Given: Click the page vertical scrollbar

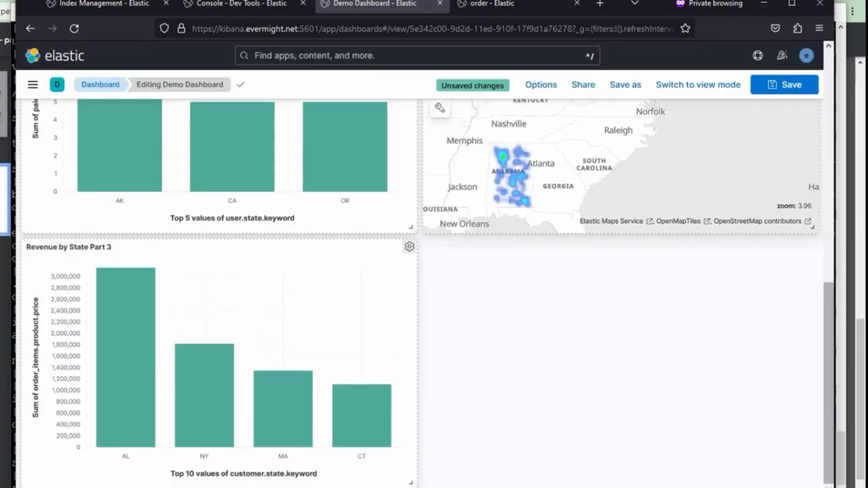Looking at the screenshot, I should 827,381.
